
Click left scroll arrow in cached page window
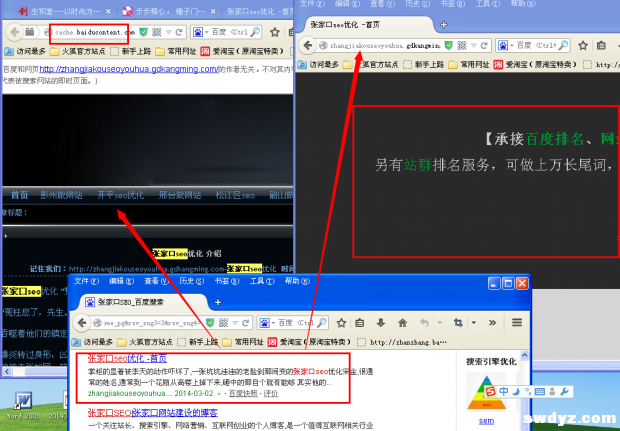[x=7, y=372]
